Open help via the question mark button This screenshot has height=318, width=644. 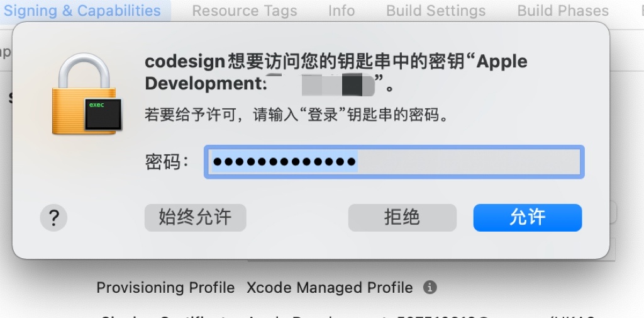coord(54,218)
